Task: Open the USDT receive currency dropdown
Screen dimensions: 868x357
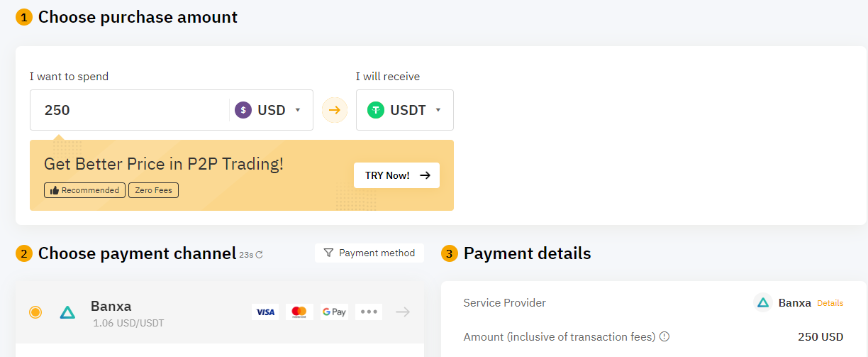Action: pos(405,110)
